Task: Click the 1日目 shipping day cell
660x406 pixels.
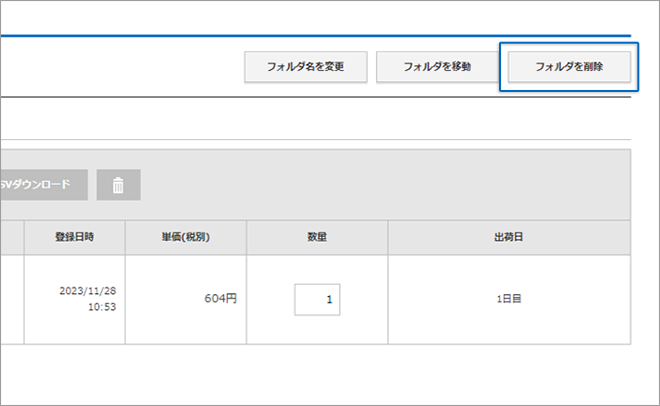Action: 509,298
